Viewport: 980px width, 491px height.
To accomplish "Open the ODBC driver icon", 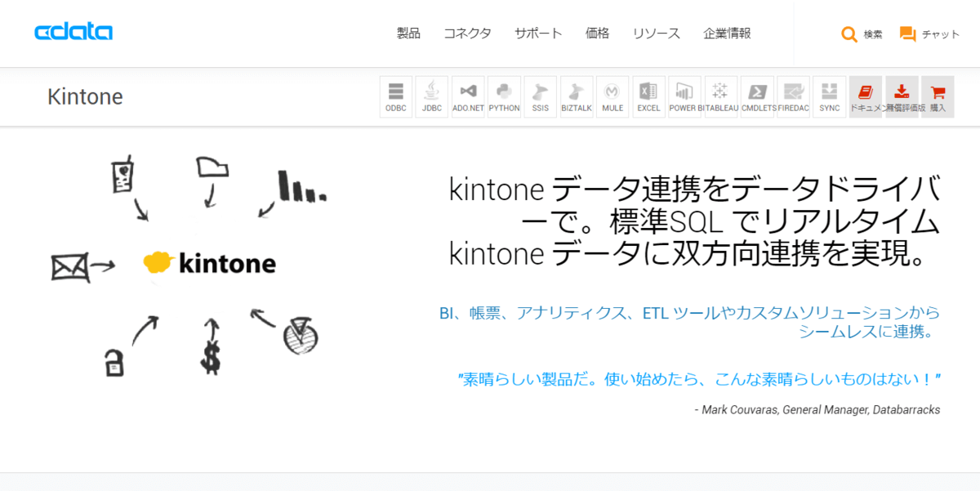I will [396, 96].
